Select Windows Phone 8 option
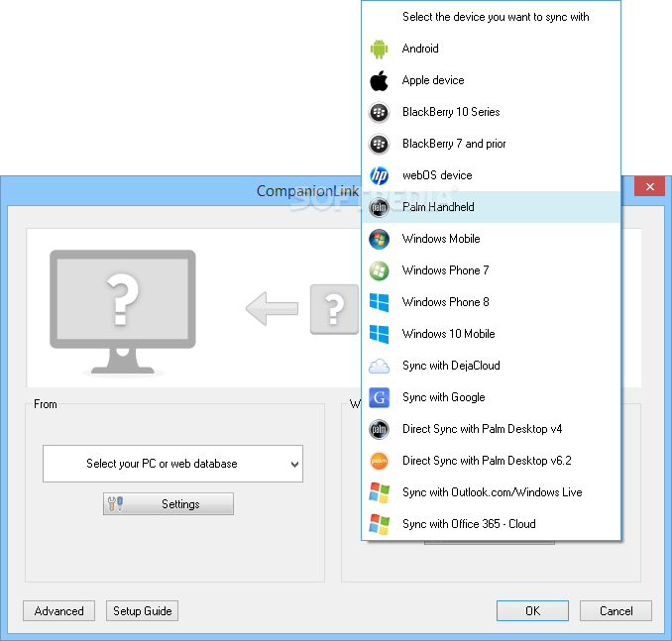The image size is (672, 641). [x=492, y=302]
